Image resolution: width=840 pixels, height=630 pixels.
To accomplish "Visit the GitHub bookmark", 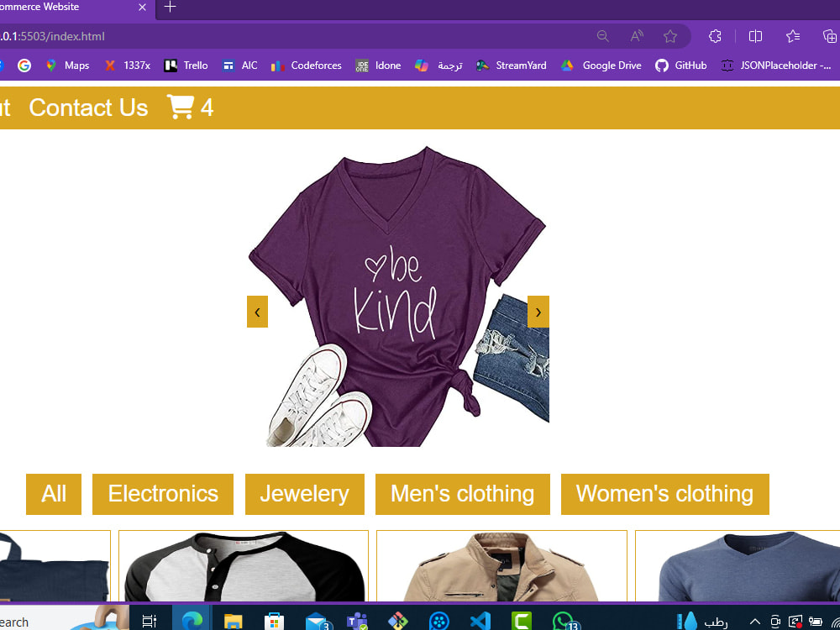I will (680, 65).
